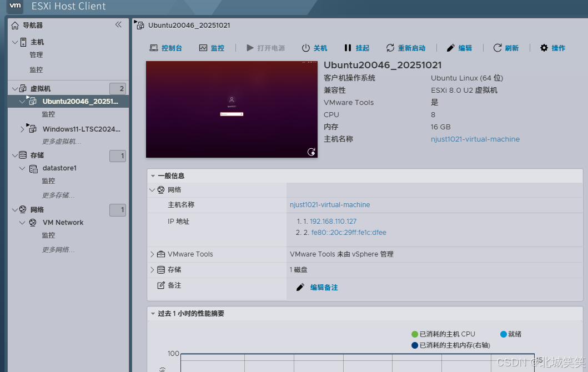The height and width of the screenshot is (372, 588).
Task: Click the network globe icon in navigator
Action: (x=23, y=209)
